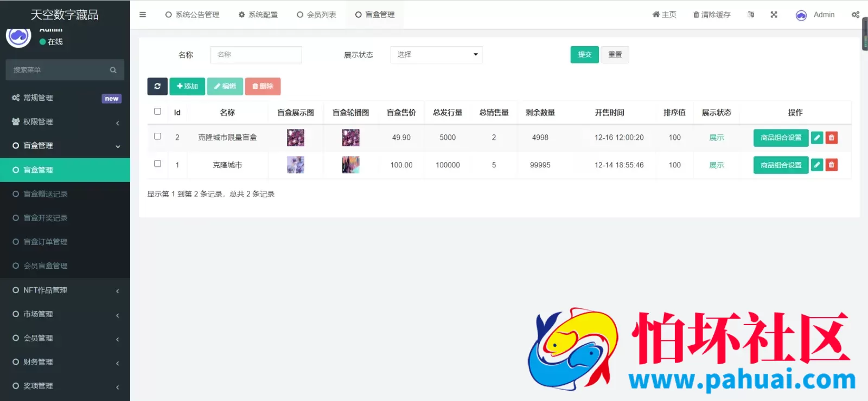Expand 市场管理 sidebar menu
868x401 pixels.
point(65,314)
